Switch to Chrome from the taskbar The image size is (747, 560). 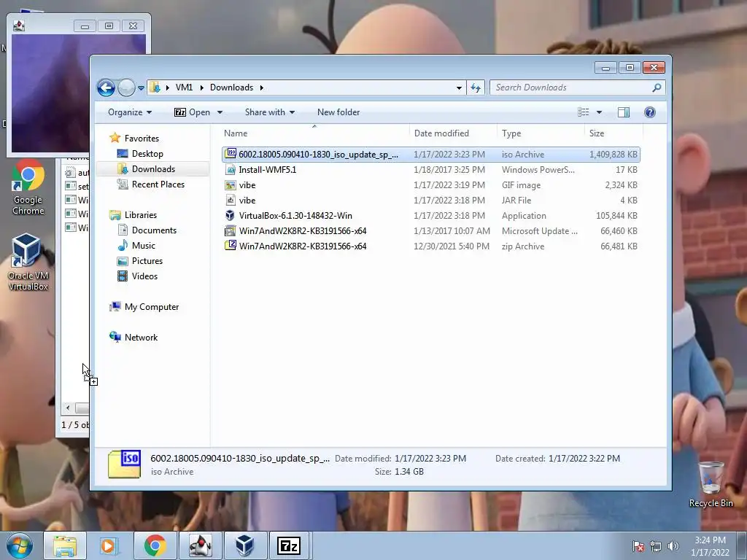pos(155,545)
